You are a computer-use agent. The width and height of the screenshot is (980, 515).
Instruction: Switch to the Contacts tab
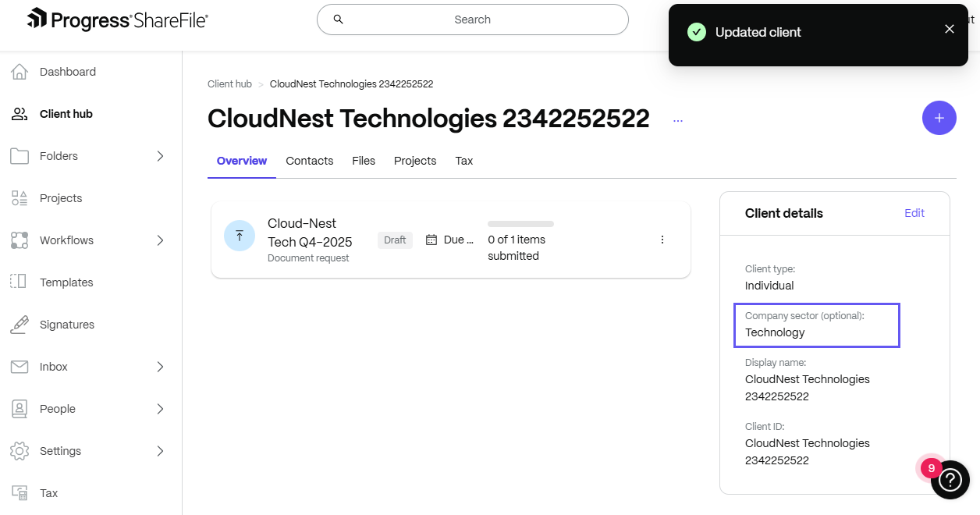(x=309, y=161)
